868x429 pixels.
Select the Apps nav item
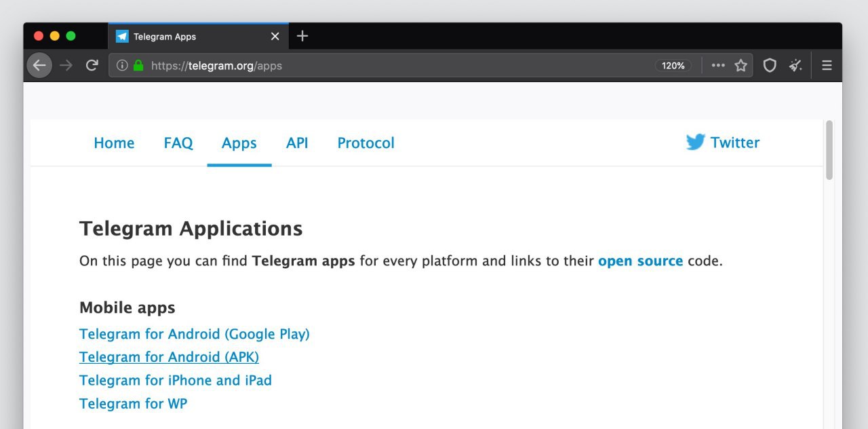[239, 143]
